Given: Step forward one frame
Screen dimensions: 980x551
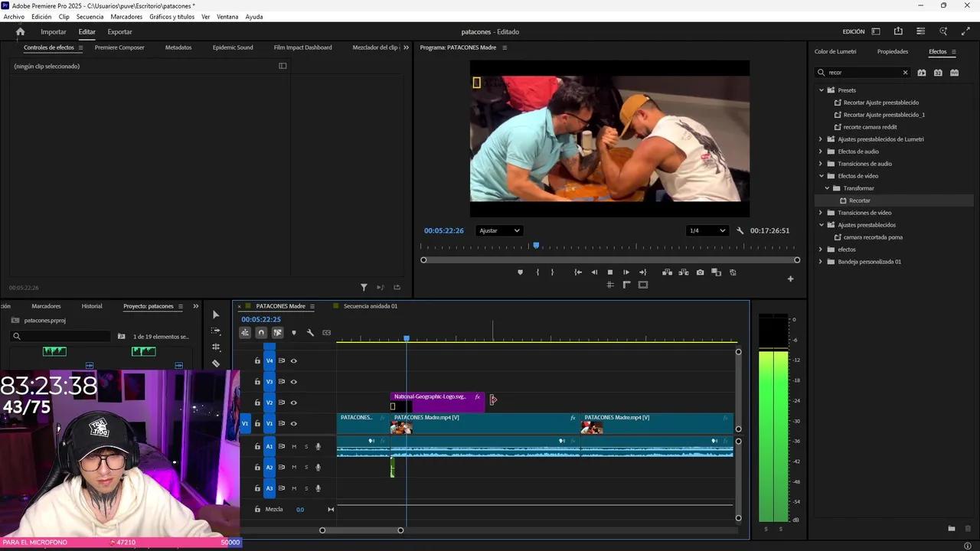Looking at the screenshot, I should (x=626, y=272).
